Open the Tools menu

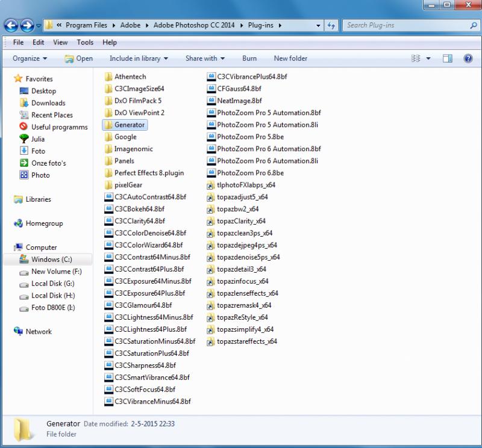[85, 42]
